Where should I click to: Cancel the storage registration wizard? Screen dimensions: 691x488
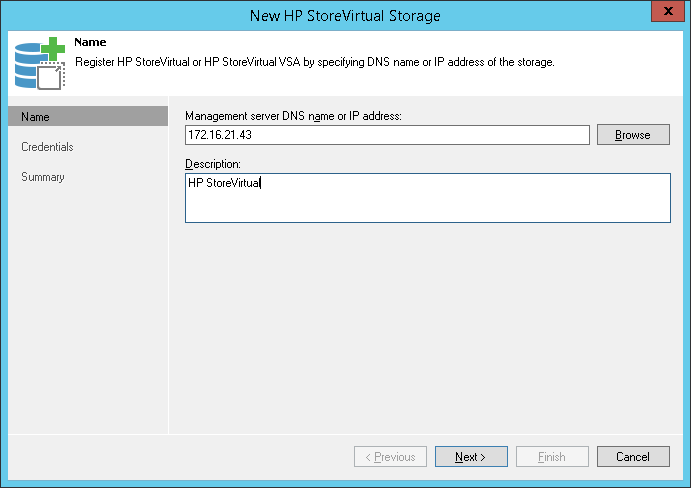[x=633, y=457]
